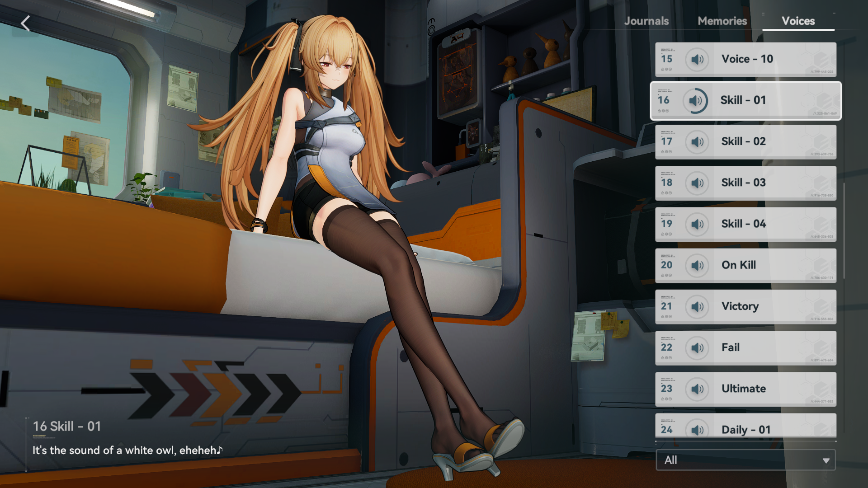Play the Voice - 10 speaker icon
The width and height of the screenshot is (868, 488).
[697, 59]
